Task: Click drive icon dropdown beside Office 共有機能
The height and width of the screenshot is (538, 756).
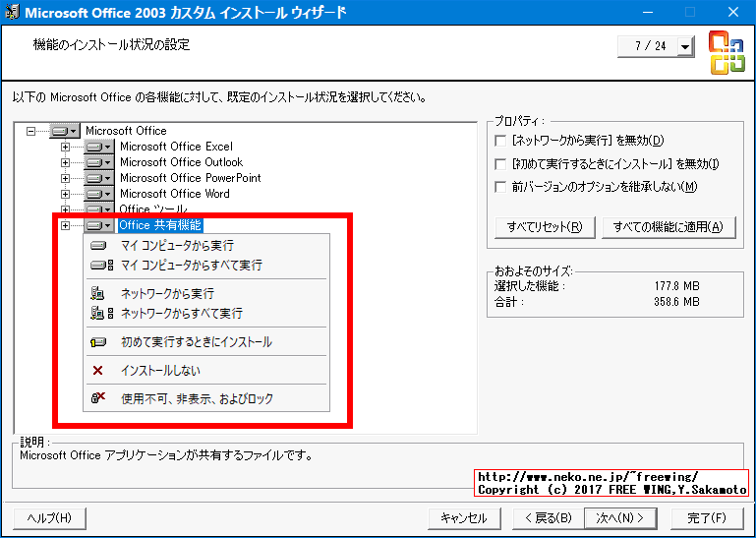Action: coord(99,225)
